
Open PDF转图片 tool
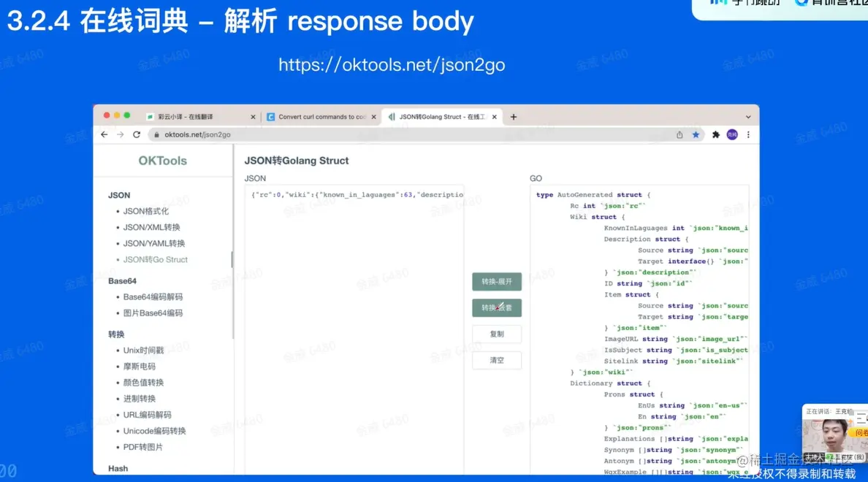point(142,447)
